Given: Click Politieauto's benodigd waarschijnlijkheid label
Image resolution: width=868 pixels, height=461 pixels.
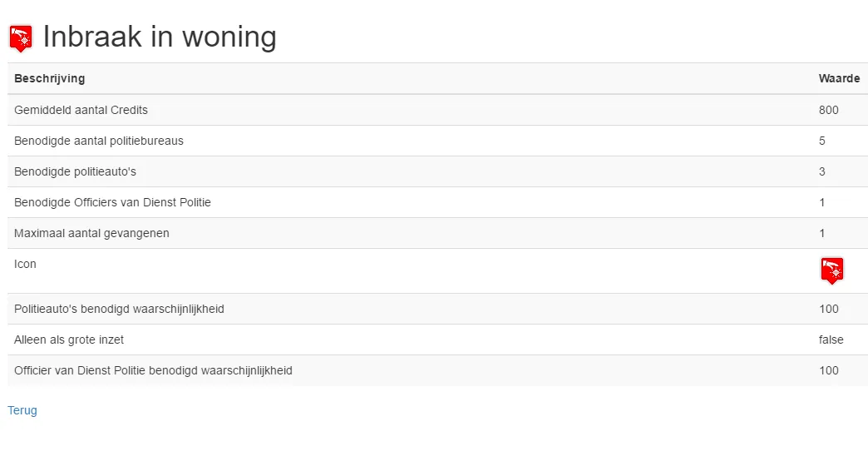Looking at the screenshot, I should 119,310.
